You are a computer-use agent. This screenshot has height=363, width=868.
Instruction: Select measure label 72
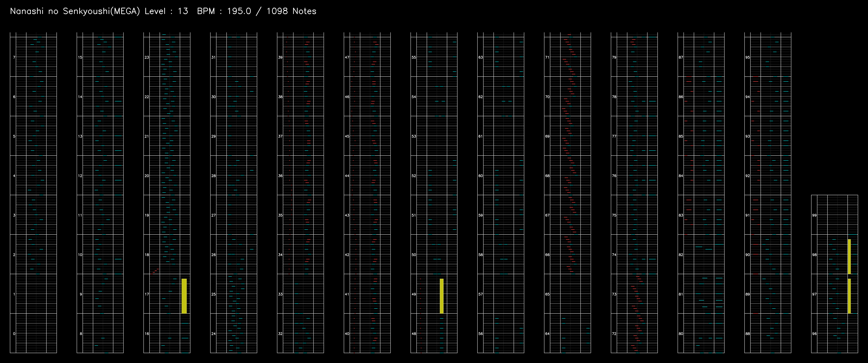tap(614, 334)
